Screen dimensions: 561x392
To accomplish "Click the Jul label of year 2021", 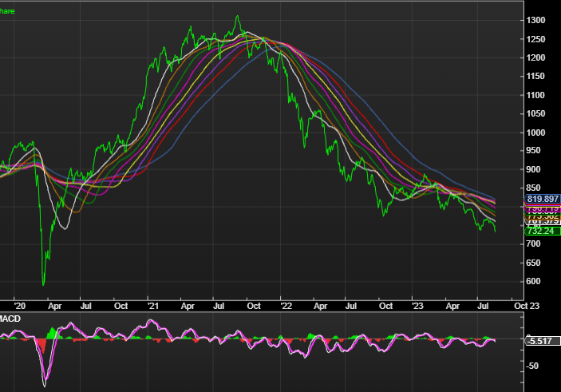I will point(219,306).
